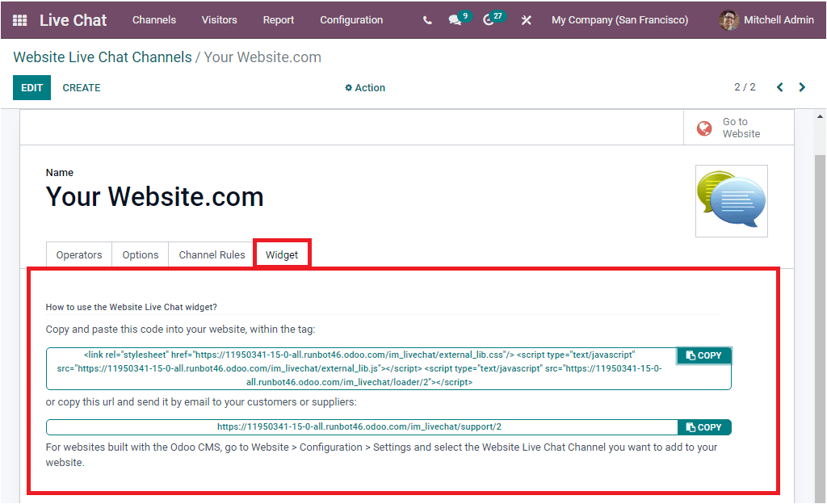Copy the widget script code
The image size is (827, 504).
pos(703,355)
